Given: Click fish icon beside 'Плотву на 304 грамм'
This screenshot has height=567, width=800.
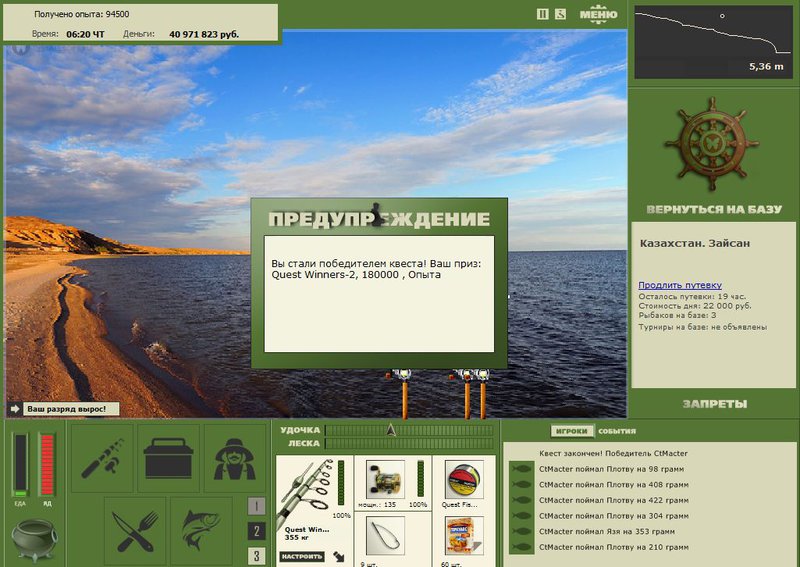Looking at the screenshot, I should (521, 515).
